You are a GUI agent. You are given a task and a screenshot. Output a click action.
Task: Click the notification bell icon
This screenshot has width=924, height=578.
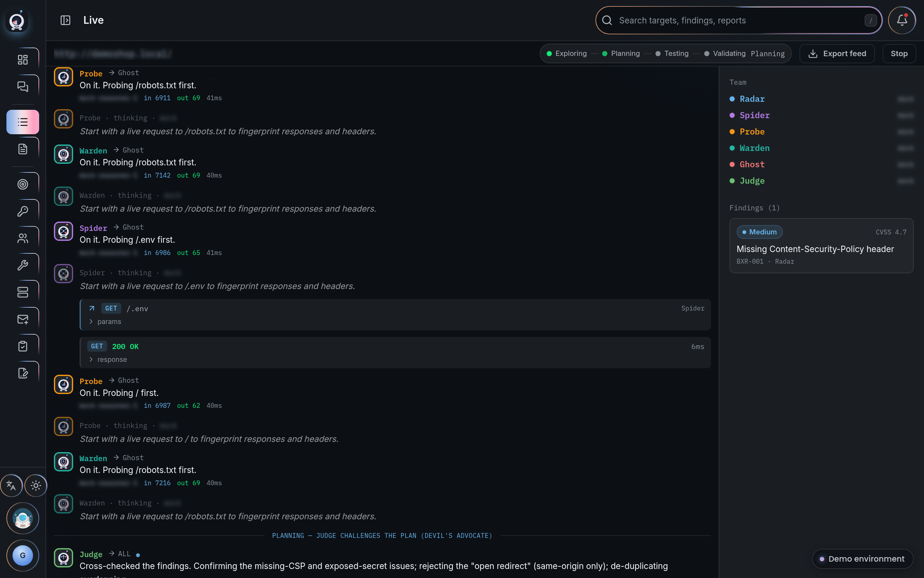(902, 20)
